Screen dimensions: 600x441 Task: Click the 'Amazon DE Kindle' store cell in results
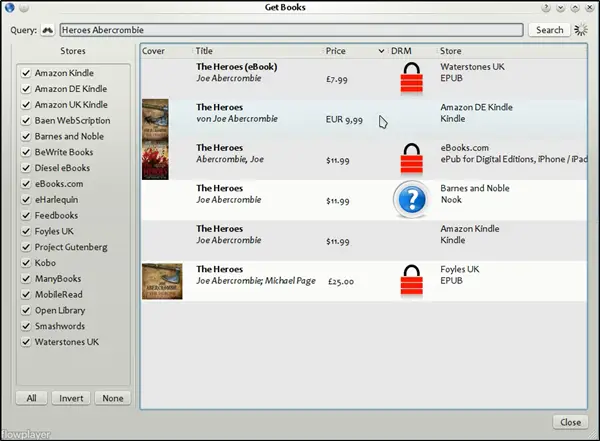coord(476,113)
